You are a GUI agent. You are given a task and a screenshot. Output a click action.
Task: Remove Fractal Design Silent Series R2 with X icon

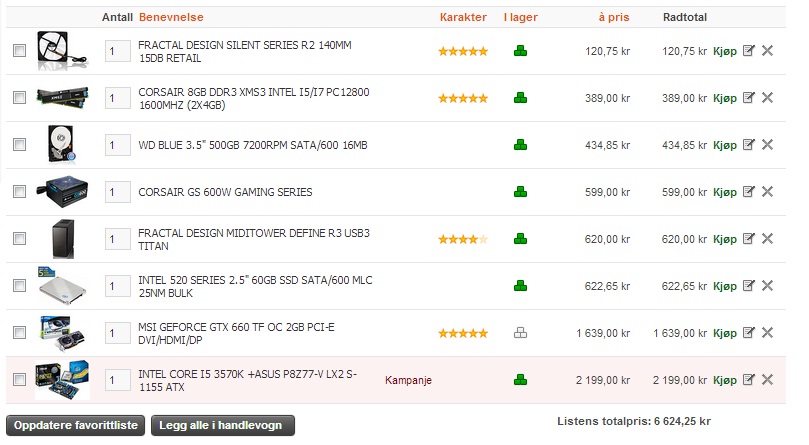[767, 51]
